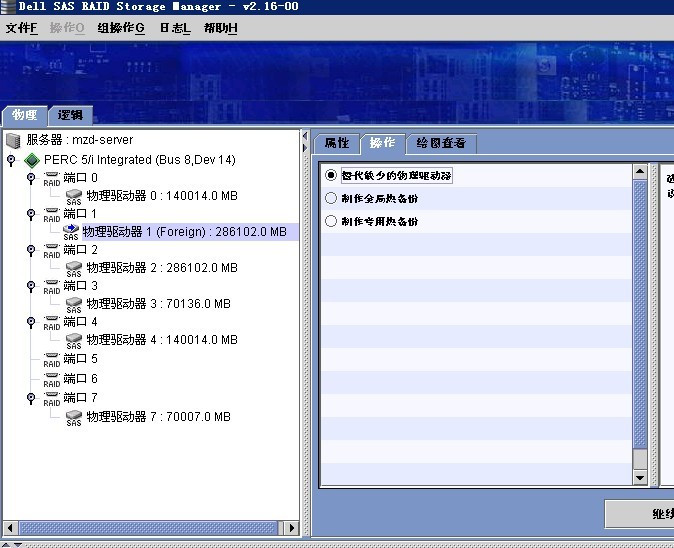The image size is (674, 548).
Task: Select the 服务器 : mzd-server root label
Action: 80,140
